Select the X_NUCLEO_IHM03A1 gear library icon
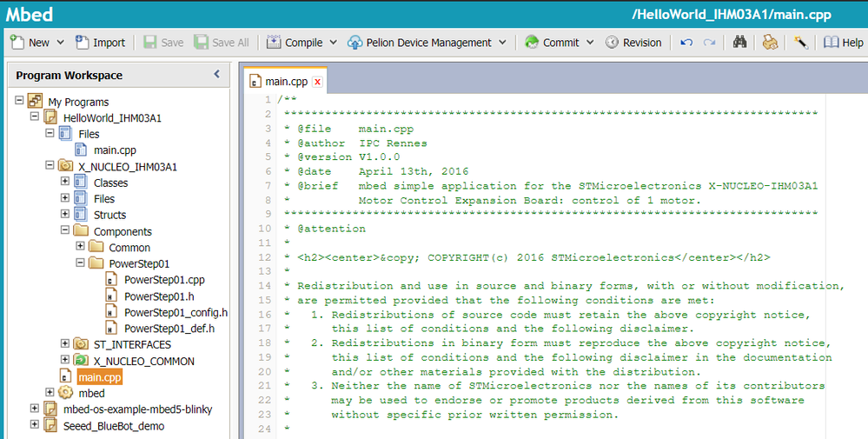868x439 pixels. (65, 165)
